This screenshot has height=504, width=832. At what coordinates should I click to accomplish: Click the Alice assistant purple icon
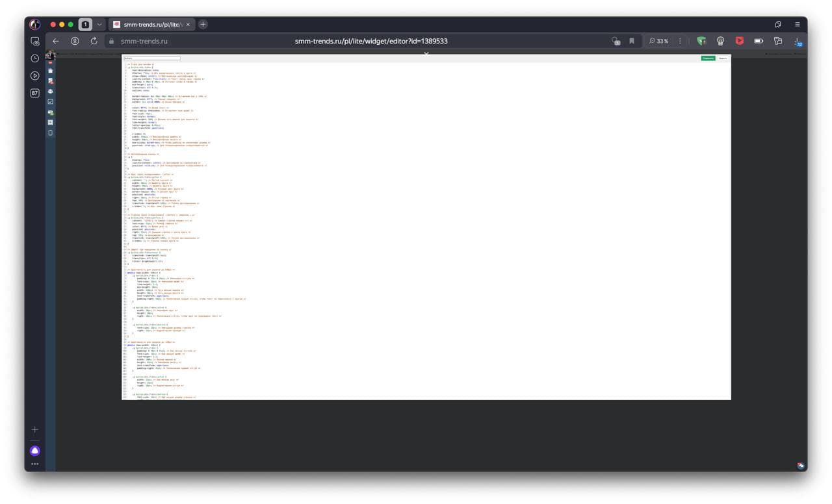tap(35, 451)
